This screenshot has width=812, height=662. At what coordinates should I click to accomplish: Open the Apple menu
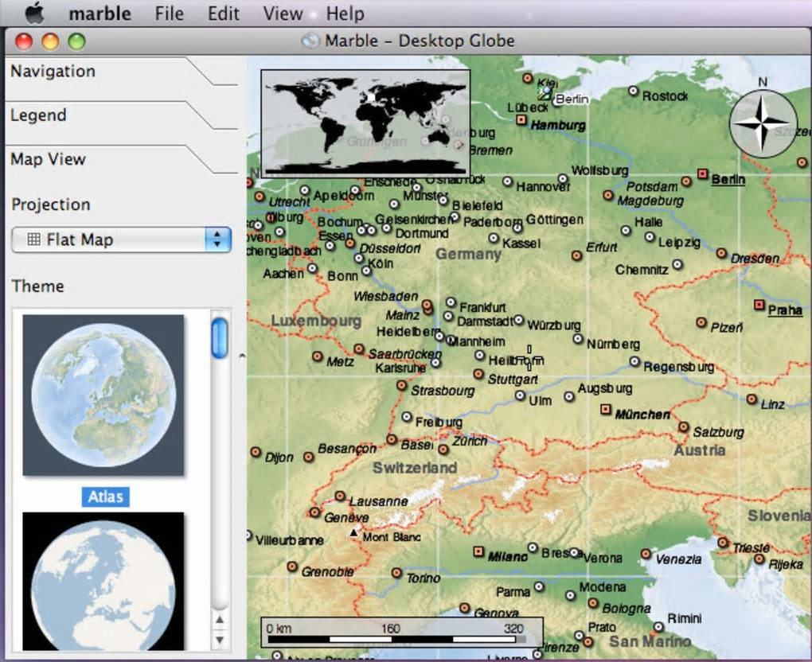coord(35,14)
